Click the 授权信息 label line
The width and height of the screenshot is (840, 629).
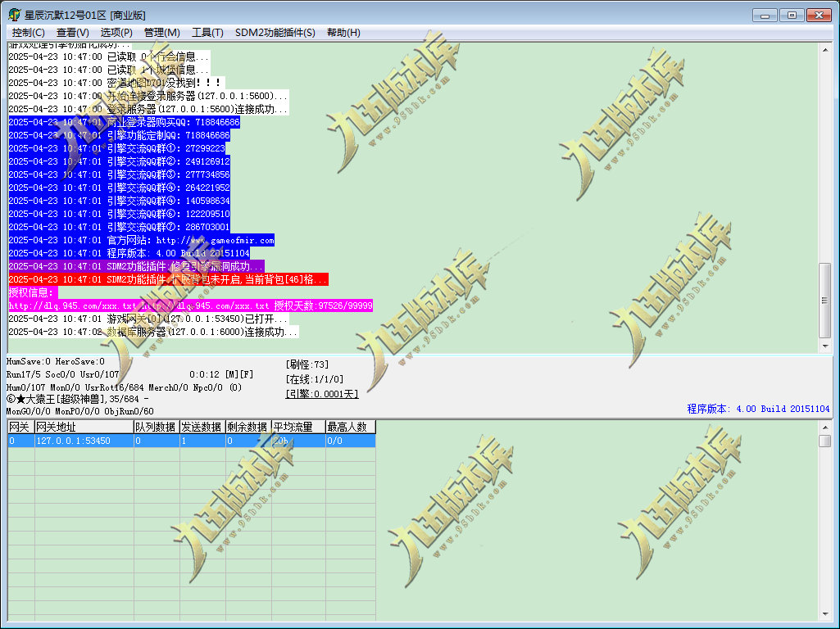pos(34,292)
